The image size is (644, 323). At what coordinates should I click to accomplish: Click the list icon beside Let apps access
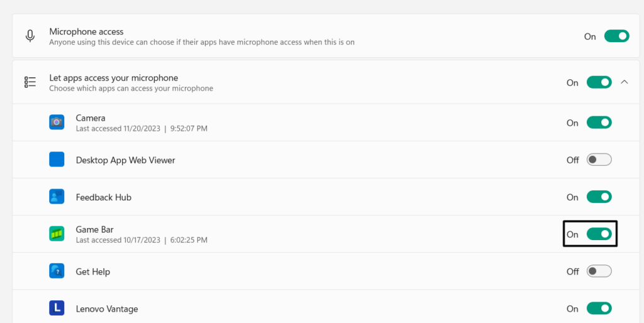(30, 82)
